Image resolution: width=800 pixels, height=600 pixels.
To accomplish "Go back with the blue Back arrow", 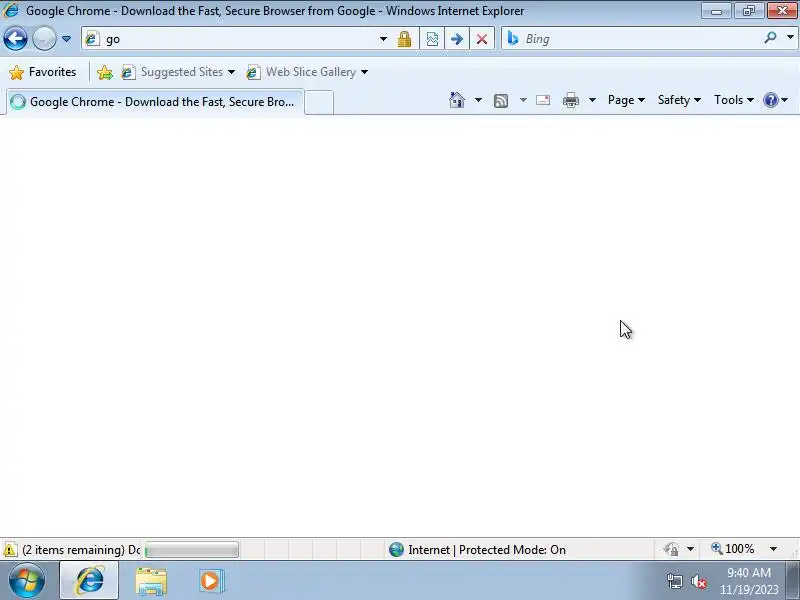I will pyautogui.click(x=15, y=39).
